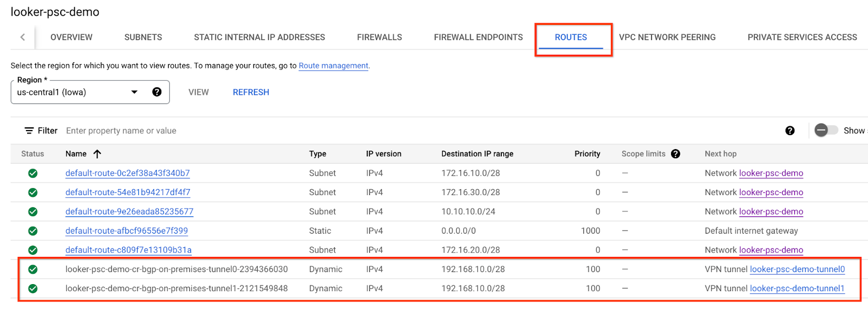The width and height of the screenshot is (868, 309).
Task: Open the Route management link
Action: [x=333, y=66]
